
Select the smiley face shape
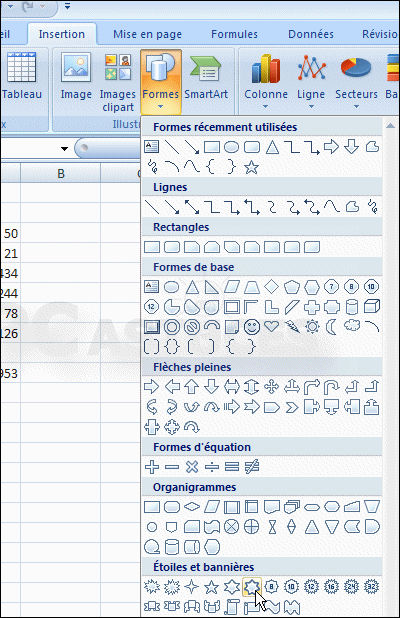[252, 327]
